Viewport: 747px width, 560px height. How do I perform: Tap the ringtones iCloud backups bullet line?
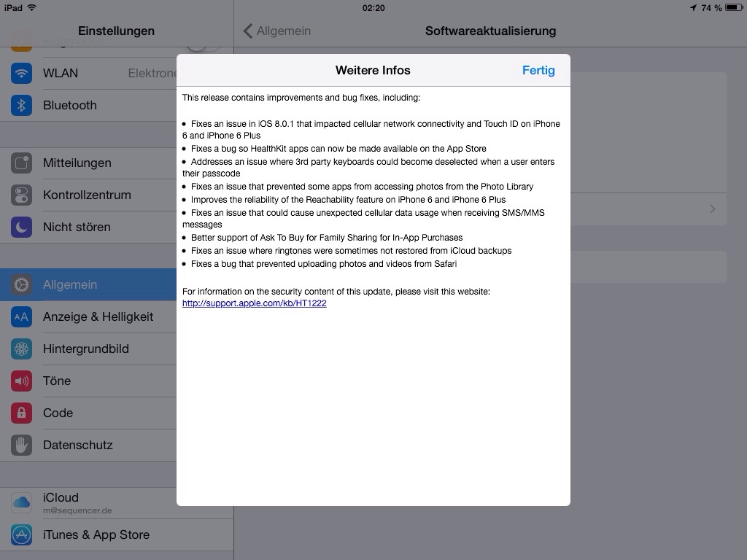[347, 251]
